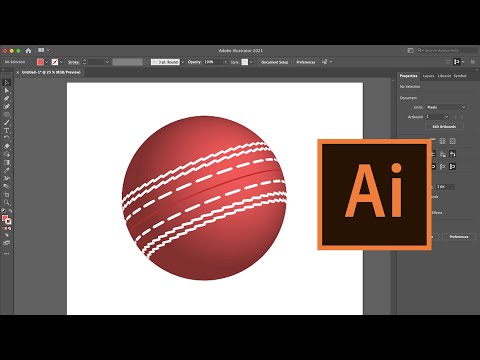Close the Untitled-1 document tab
The height and width of the screenshot is (360, 480).
[x=18, y=72]
